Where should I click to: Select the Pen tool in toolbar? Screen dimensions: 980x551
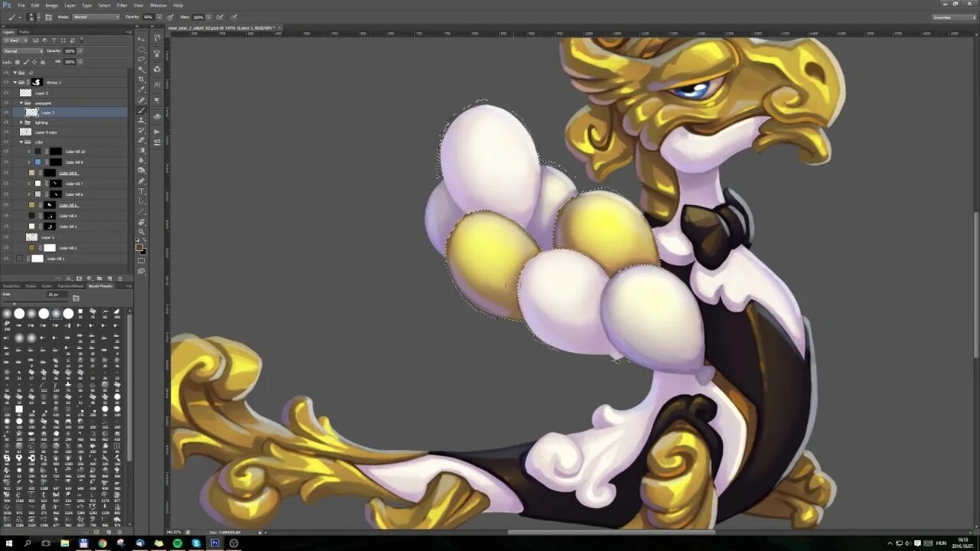[x=142, y=181]
